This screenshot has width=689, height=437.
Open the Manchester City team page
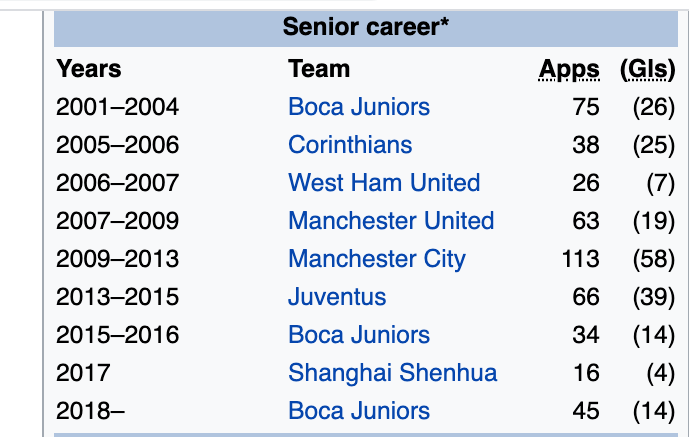coord(377,259)
